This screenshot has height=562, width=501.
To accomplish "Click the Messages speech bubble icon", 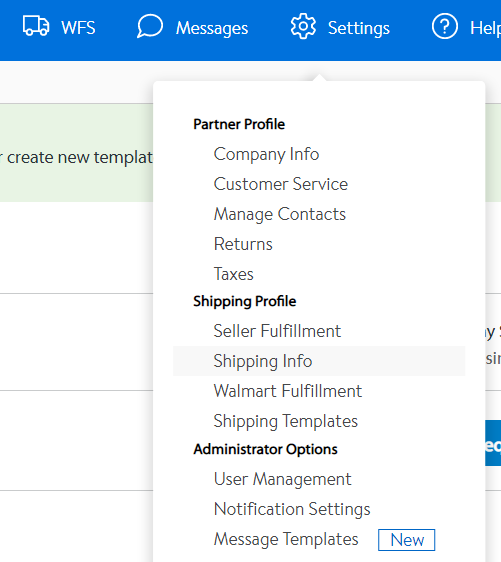I will click(150, 26).
